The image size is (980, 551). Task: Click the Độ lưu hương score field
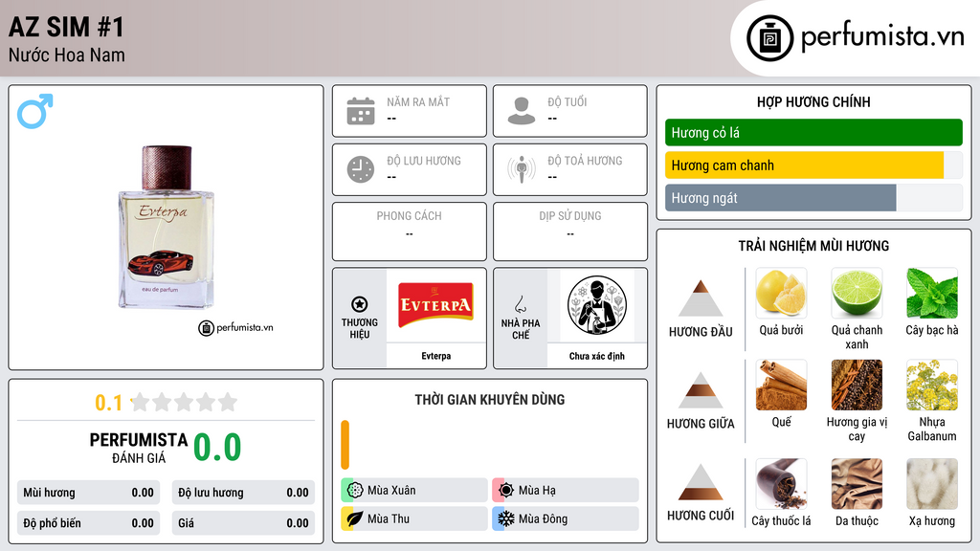click(243, 493)
